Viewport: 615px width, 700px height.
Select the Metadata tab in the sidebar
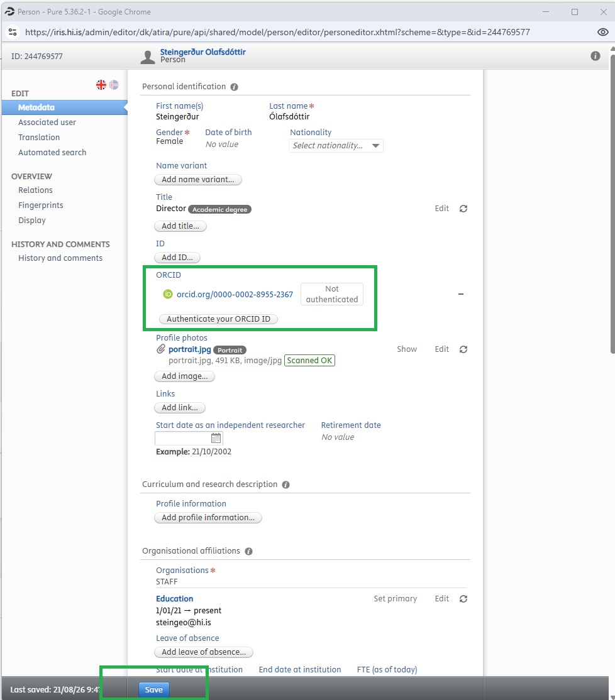tap(65, 107)
